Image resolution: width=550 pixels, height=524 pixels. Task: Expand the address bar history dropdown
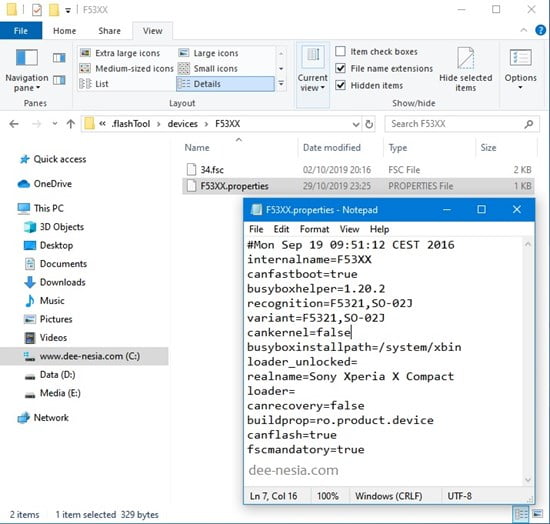coord(356,124)
